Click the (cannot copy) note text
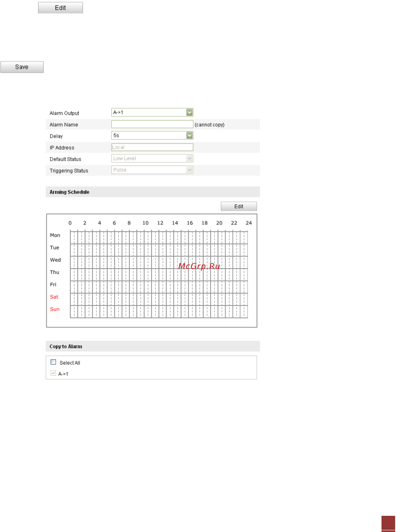 pyautogui.click(x=209, y=125)
